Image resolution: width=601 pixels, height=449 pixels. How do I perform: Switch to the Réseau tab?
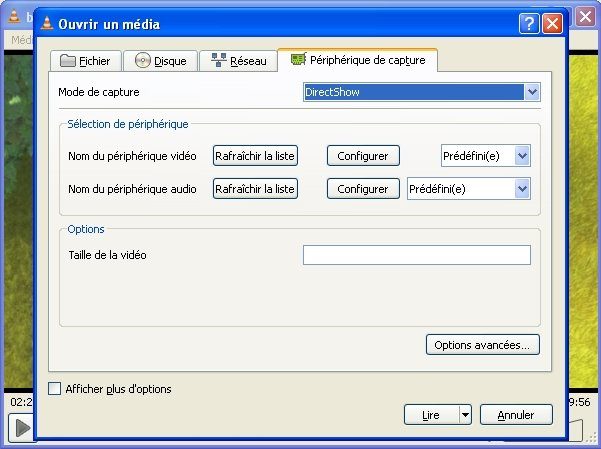pos(238,61)
